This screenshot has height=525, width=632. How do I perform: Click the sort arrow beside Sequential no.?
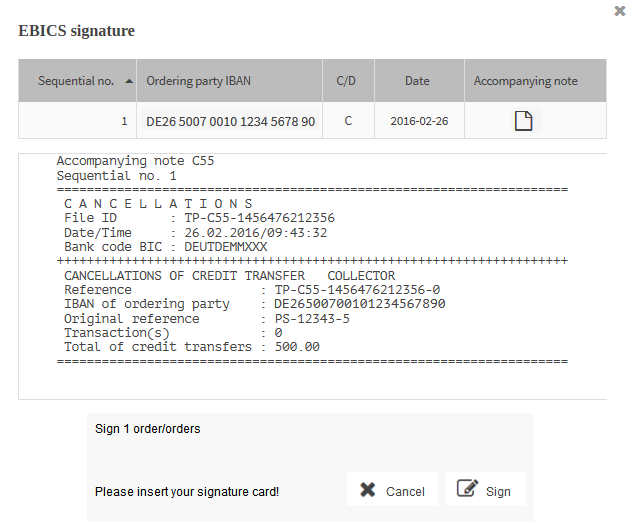(x=129, y=81)
